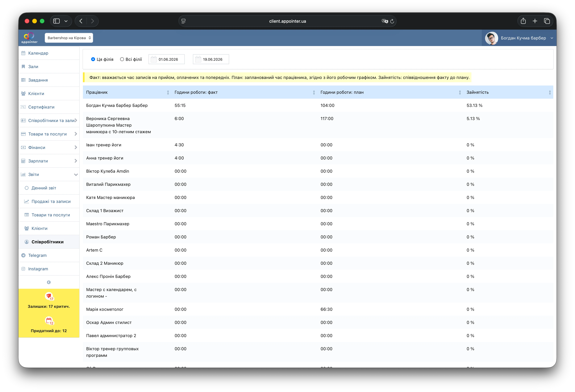Click the Сертифікати coupon icon
This screenshot has height=392, width=575.
(x=23, y=107)
